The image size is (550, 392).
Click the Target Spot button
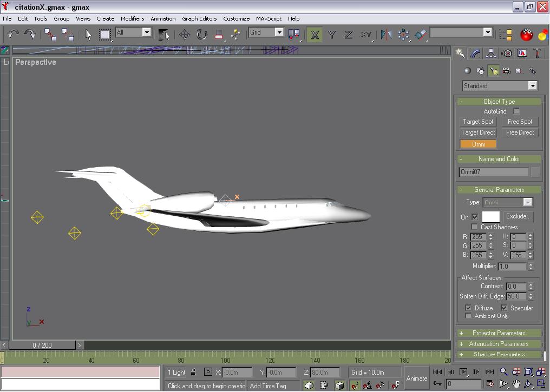[x=478, y=122]
